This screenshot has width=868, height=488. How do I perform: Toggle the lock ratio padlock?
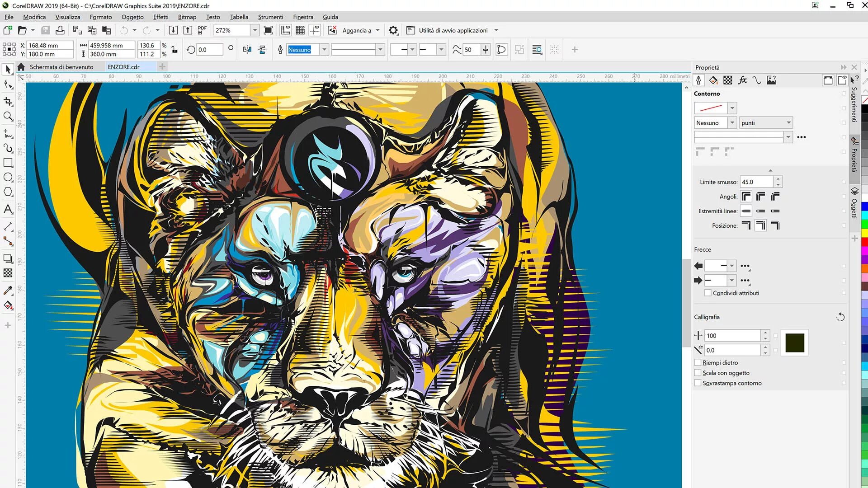175,50
